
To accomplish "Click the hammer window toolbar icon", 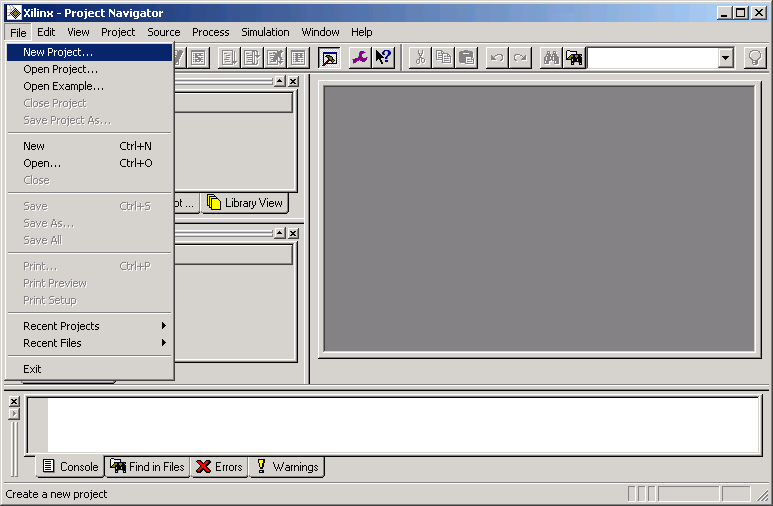I will click(329, 58).
